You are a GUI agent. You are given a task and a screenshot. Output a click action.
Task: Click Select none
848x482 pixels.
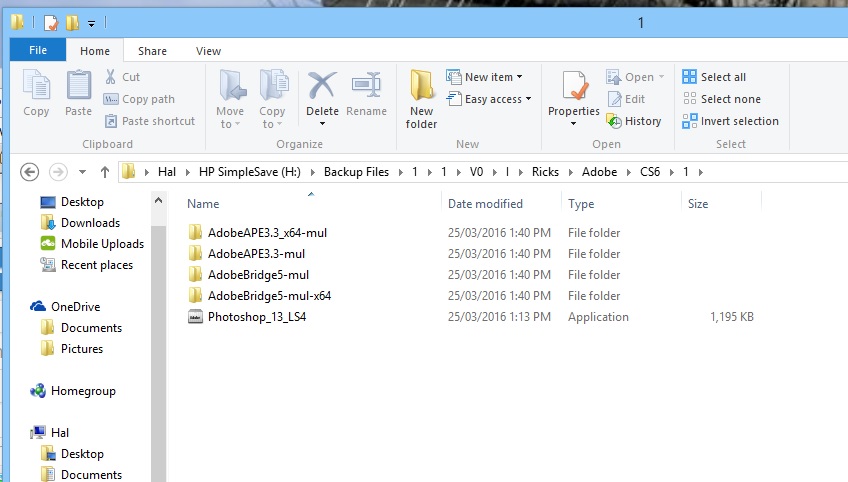pyautogui.click(x=721, y=99)
